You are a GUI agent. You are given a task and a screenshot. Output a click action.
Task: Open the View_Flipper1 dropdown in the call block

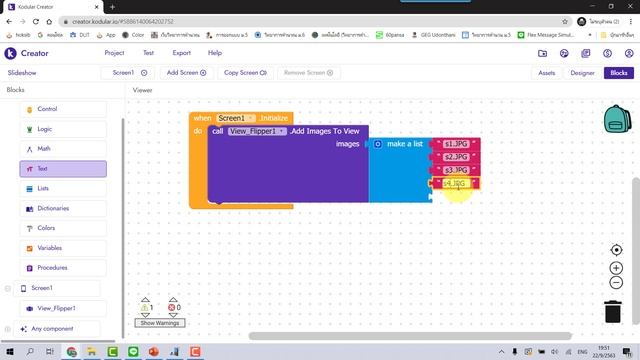point(257,131)
